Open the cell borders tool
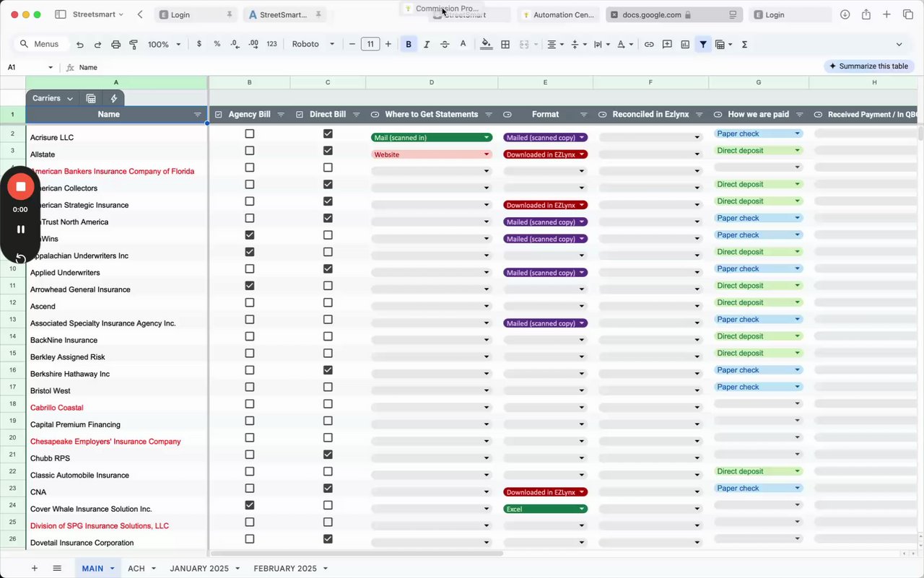The height and width of the screenshot is (578, 924). coord(505,45)
